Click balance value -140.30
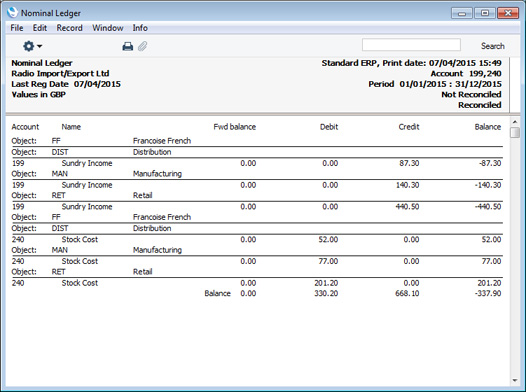Screen dimensions: 526x392 coord(488,185)
